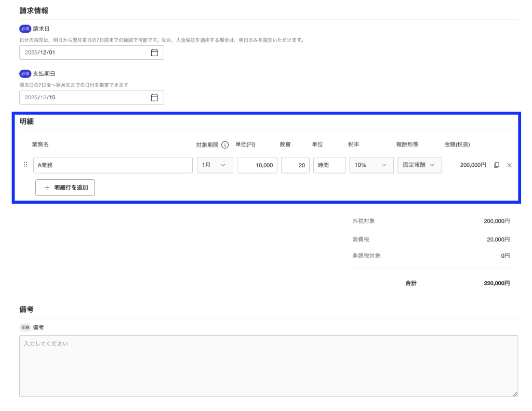
Task: Open the 支払期日 calendar picker icon
Action: coord(154,98)
